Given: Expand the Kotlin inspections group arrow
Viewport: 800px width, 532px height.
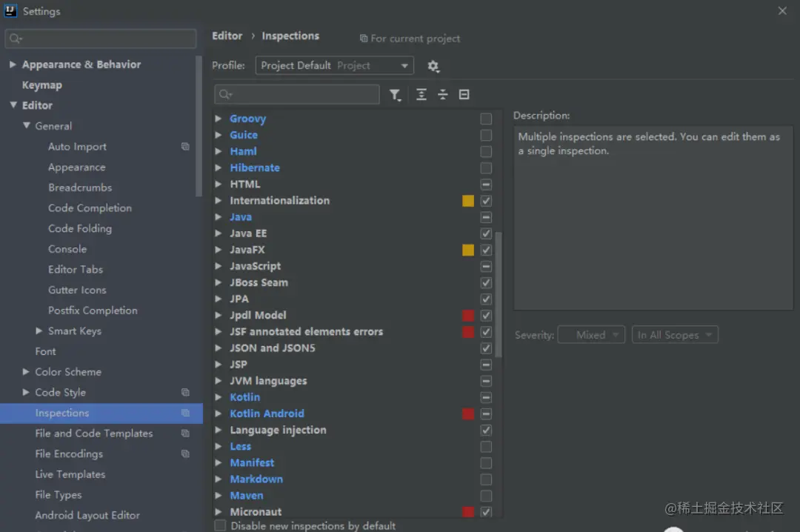Looking at the screenshot, I should (219, 397).
